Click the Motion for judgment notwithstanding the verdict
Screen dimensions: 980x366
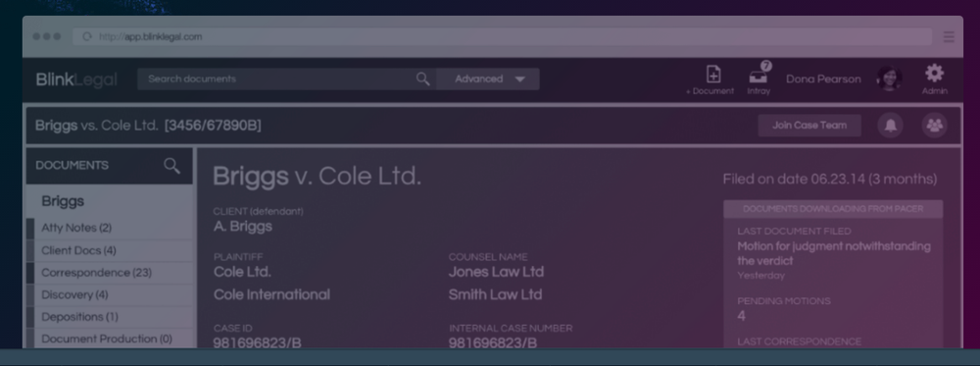pos(834,253)
